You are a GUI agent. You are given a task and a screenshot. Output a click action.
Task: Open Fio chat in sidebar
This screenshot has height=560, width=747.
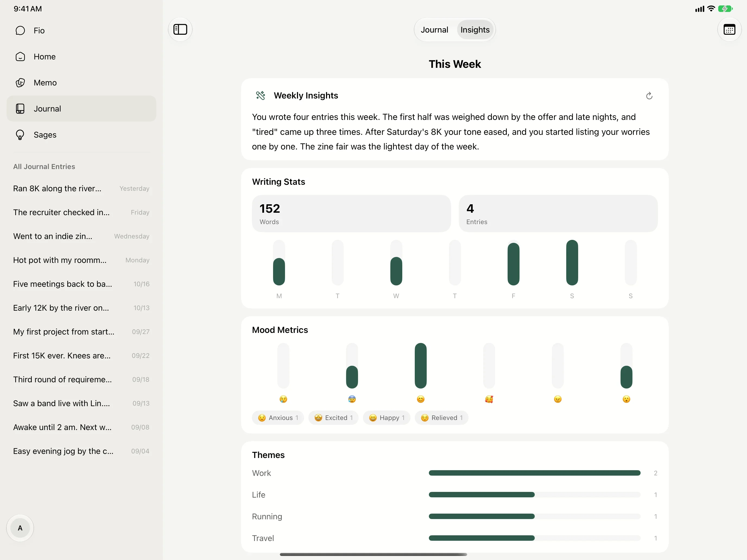click(x=81, y=30)
